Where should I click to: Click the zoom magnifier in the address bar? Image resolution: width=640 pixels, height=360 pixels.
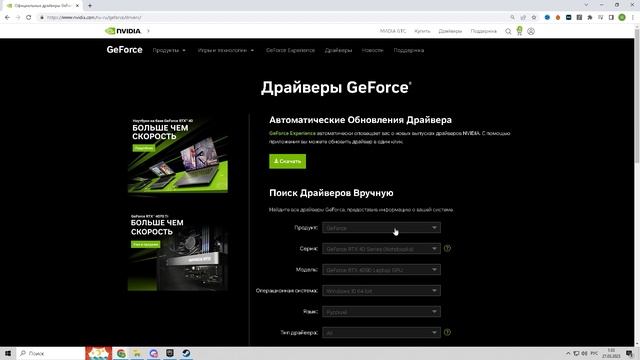[x=513, y=18]
